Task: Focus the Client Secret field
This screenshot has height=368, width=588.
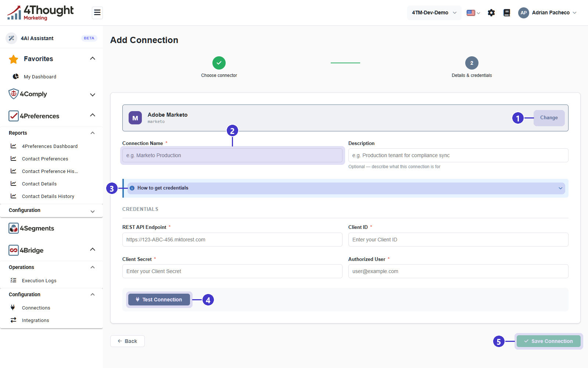Action: [x=232, y=271]
